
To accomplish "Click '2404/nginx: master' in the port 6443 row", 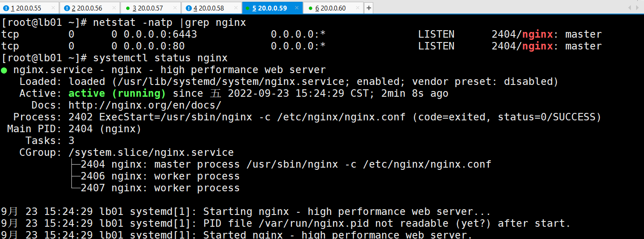I will point(547,34).
